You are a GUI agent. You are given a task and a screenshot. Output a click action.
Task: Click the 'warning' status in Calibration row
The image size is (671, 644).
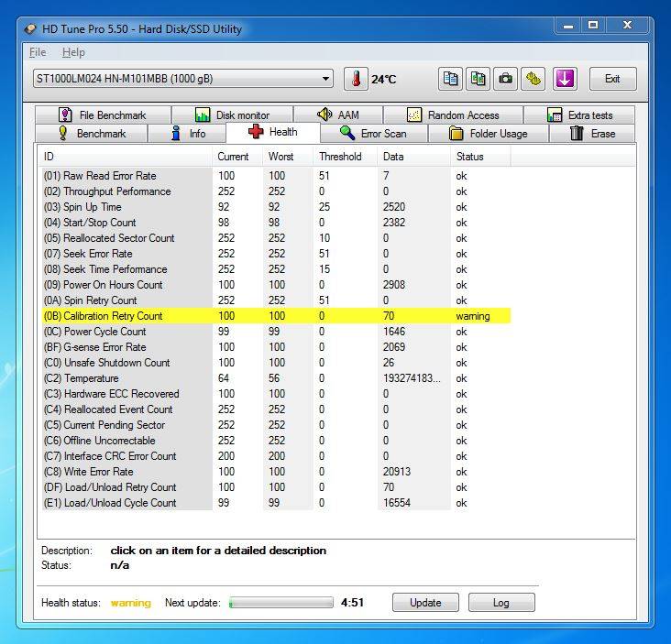(x=473, y=316)
